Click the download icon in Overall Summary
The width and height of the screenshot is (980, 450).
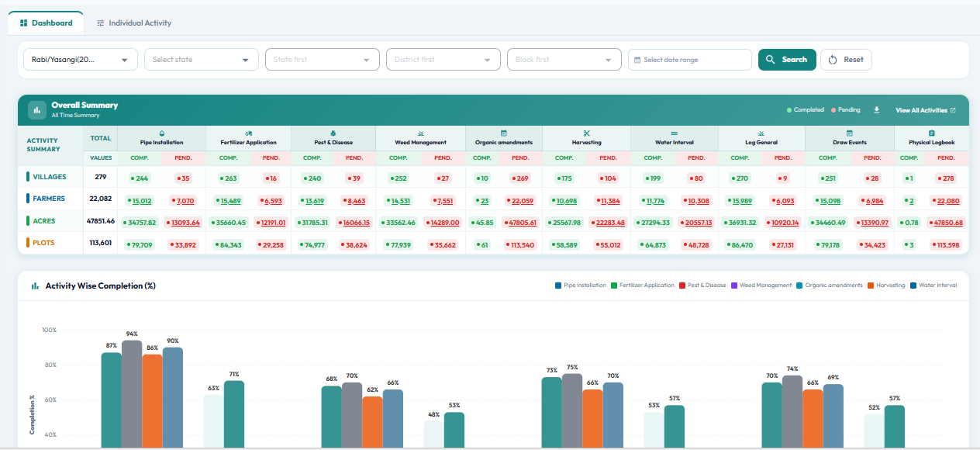[x=877, y=110]
